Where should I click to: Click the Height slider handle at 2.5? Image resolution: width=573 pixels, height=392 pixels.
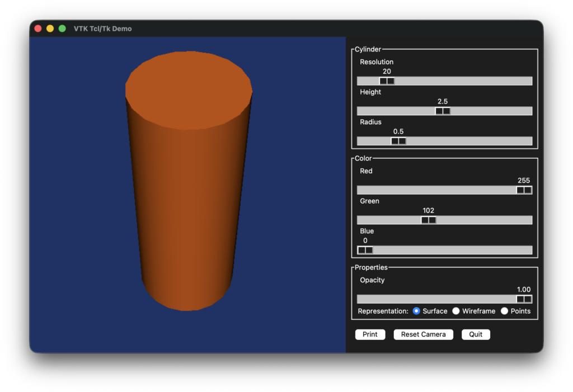pyautogui.click(x=443, y=111)
